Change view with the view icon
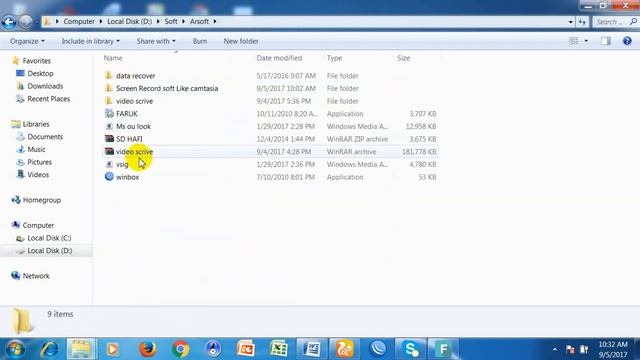The width and height of the screenshot is (640, 360). click(574, 41)
